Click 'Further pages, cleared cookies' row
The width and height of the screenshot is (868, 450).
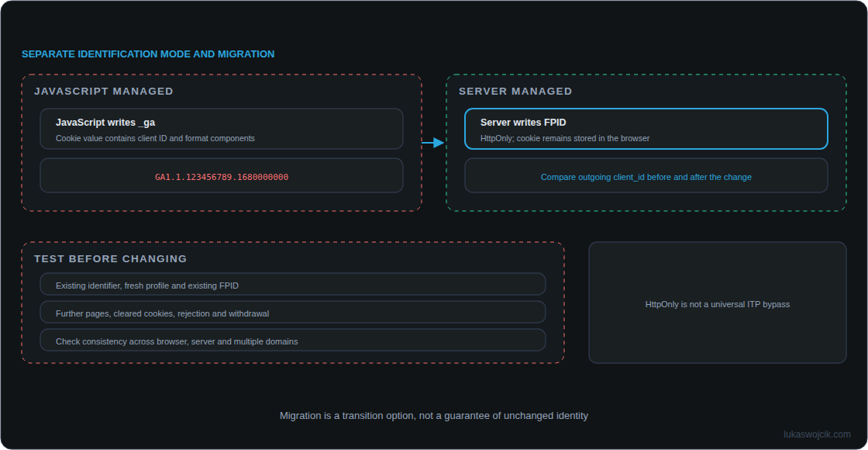pos(293,312)
